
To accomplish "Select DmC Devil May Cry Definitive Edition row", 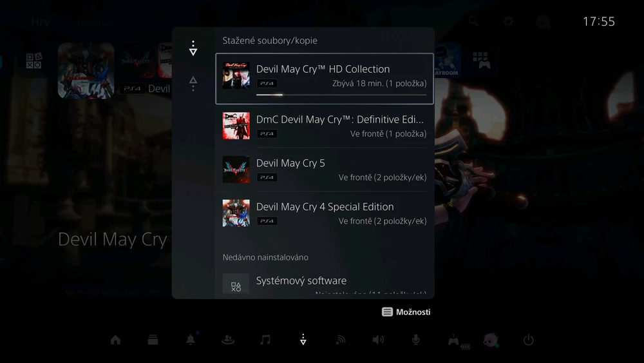I will [x=325, y=126].
